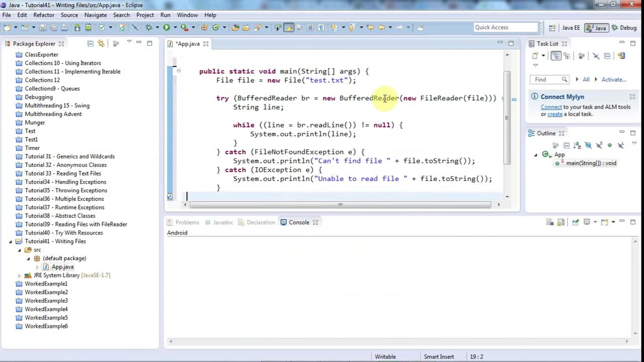The width and height of the screenshot is (644, 362).
Task: Click the Connect link in Mylyn panel
Action: click(551, 107)
